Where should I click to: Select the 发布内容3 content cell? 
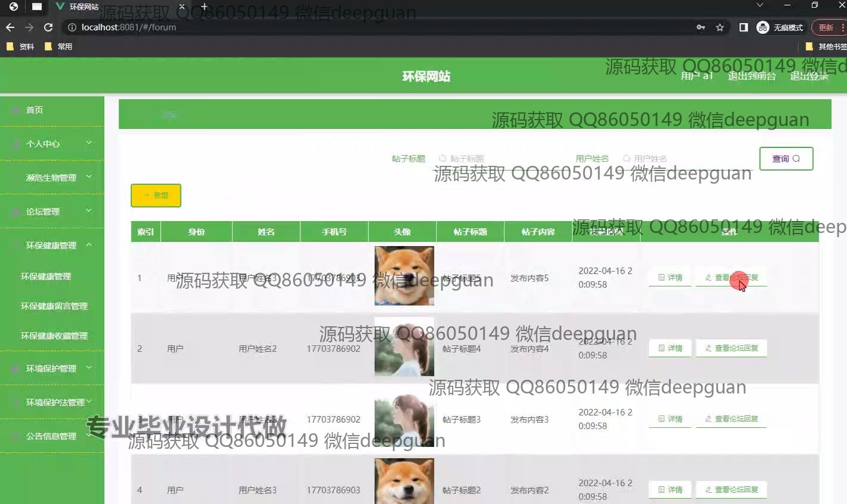pos(529,420)
